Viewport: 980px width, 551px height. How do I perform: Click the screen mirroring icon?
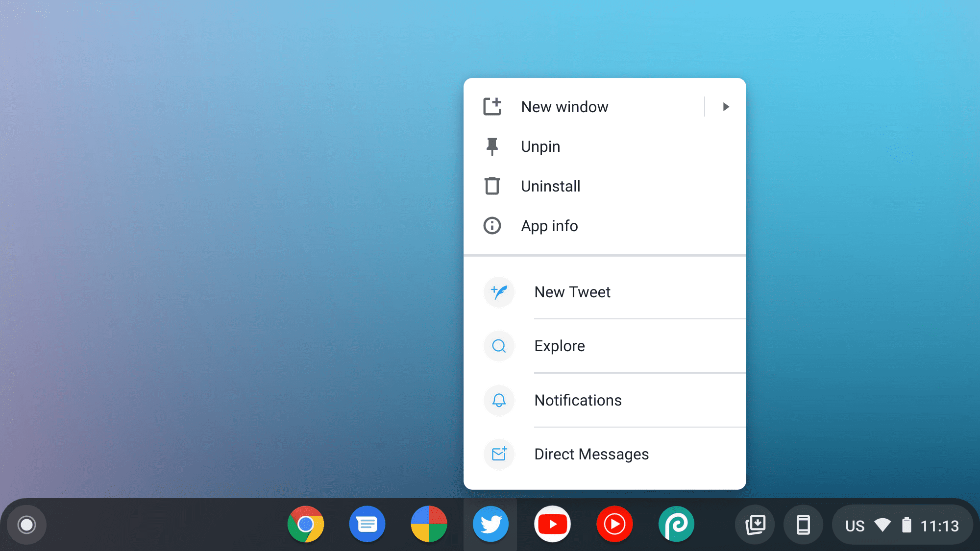(756, 524)
